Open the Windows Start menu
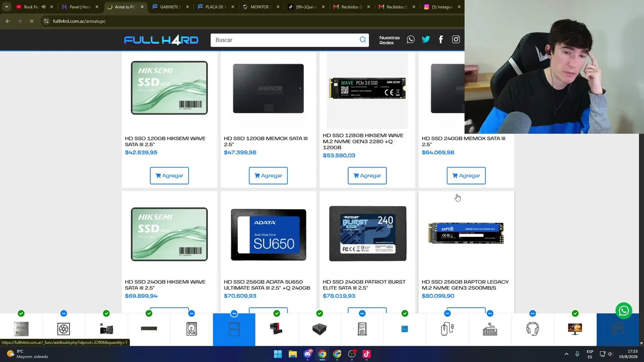The image size is (644, 362). point(278,354)
